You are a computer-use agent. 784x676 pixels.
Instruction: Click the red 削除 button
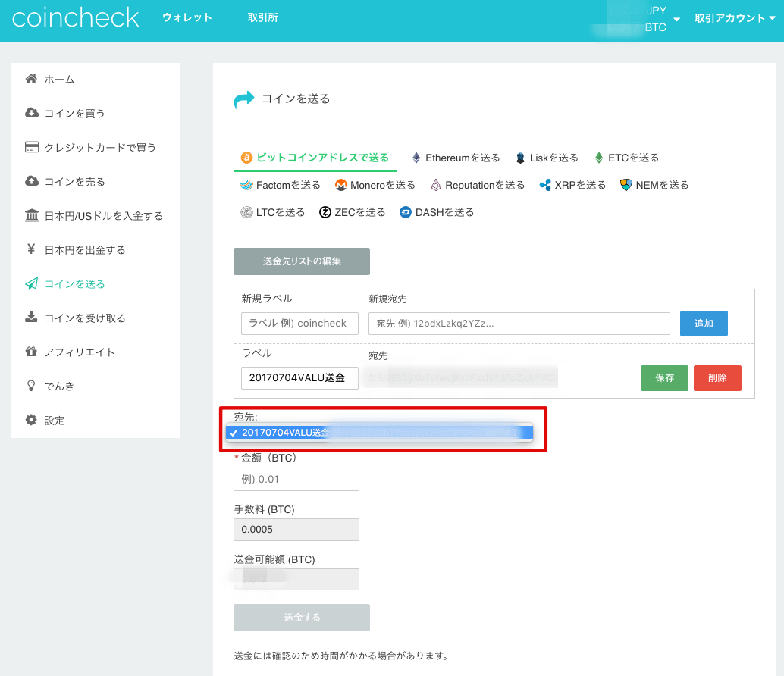(x=717, y=378)
